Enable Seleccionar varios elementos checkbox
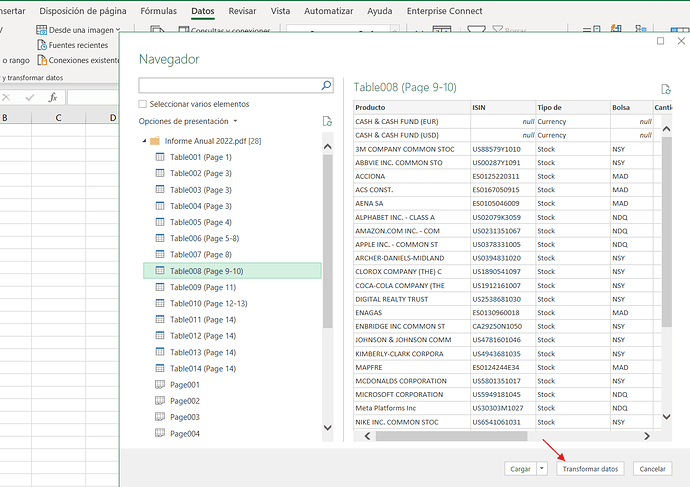The width and height of the screenshot is (690, 487). pyautogui.click(x=143, y=104)
